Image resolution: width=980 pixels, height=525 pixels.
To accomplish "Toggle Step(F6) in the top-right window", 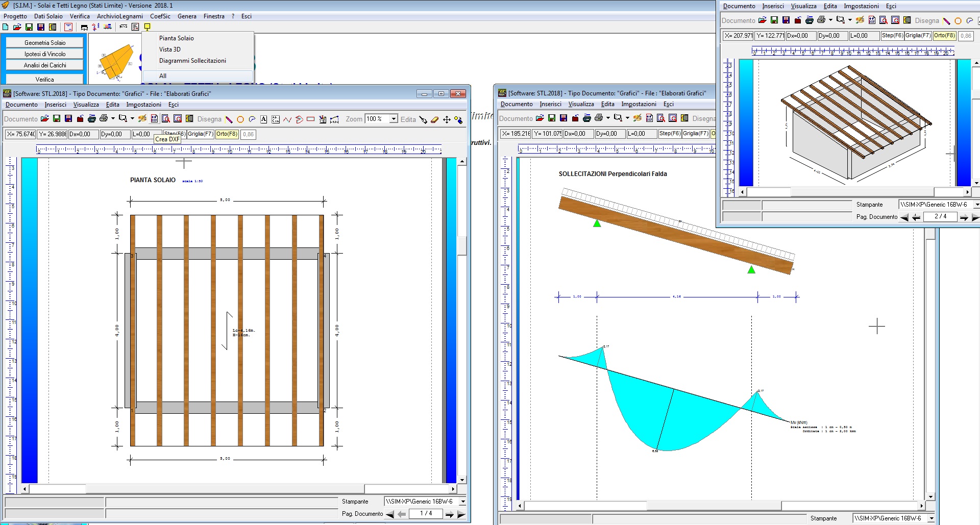I will pyautogui.click(x=892, y=36).
